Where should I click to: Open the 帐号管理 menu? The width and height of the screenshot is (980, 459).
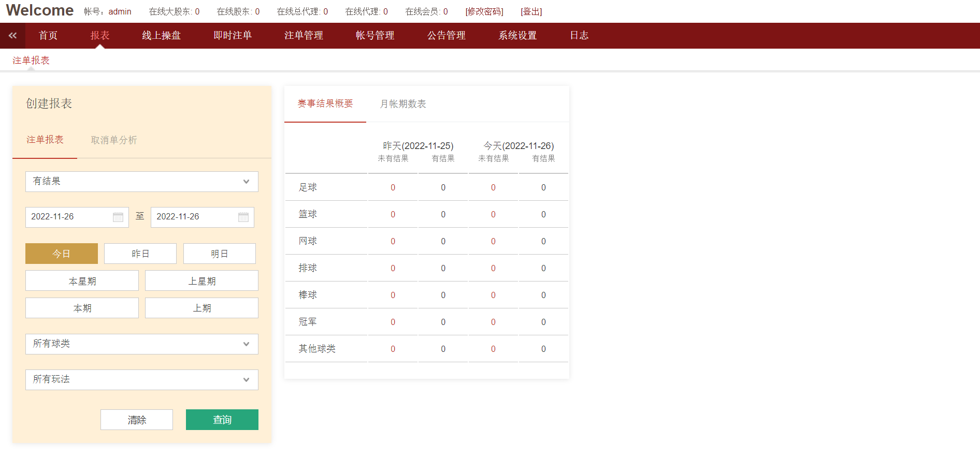375,36
